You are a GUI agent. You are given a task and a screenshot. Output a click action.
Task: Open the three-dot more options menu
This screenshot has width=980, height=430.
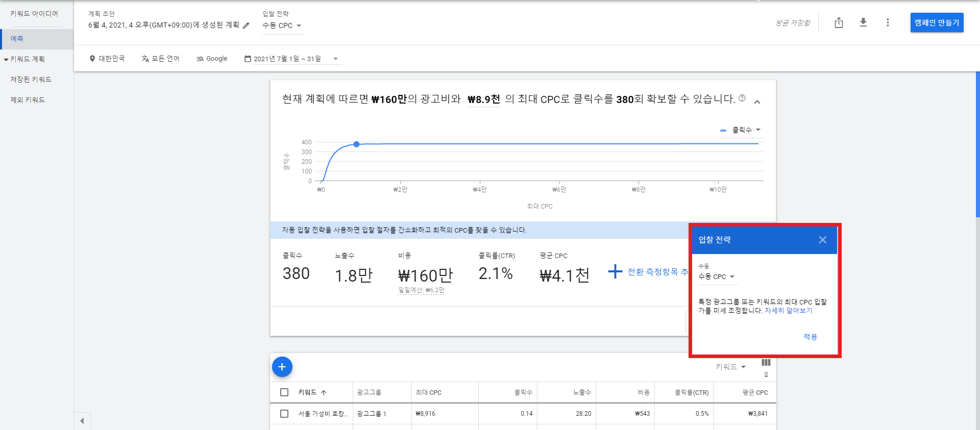coord(888,22)
